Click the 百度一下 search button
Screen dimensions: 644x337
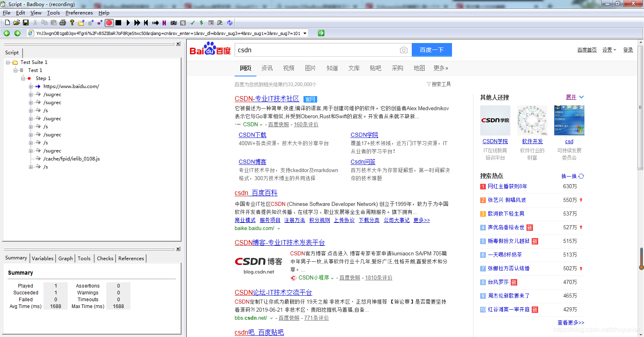point(432,50)
